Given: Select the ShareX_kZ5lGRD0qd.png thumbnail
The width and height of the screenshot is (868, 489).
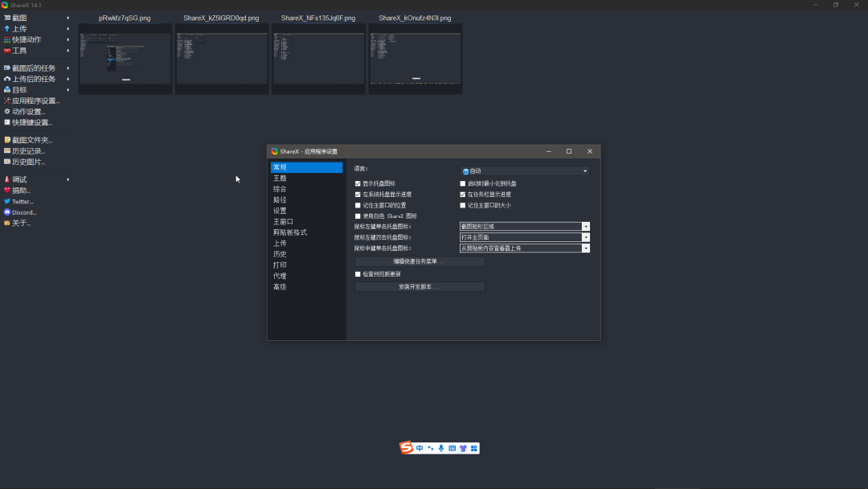Looking at the screenshot, I should tap(222, 59).
